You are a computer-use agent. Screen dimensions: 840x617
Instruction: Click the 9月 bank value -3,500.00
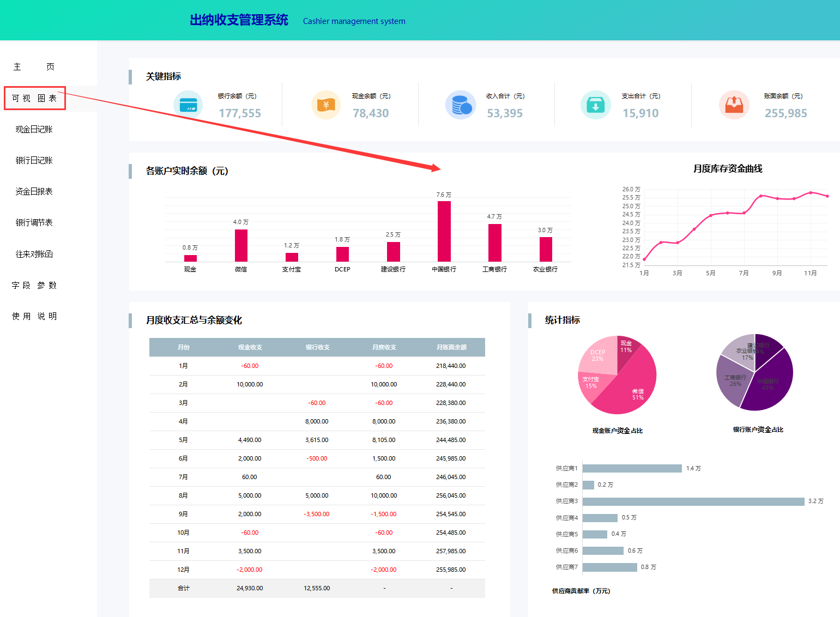[317, 514]
